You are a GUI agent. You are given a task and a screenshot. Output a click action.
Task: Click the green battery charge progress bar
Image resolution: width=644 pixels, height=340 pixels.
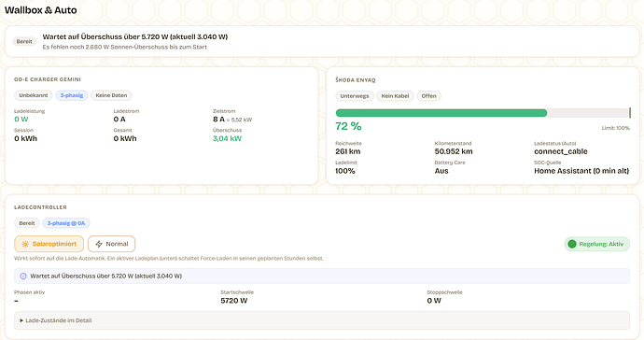[441, 113]
